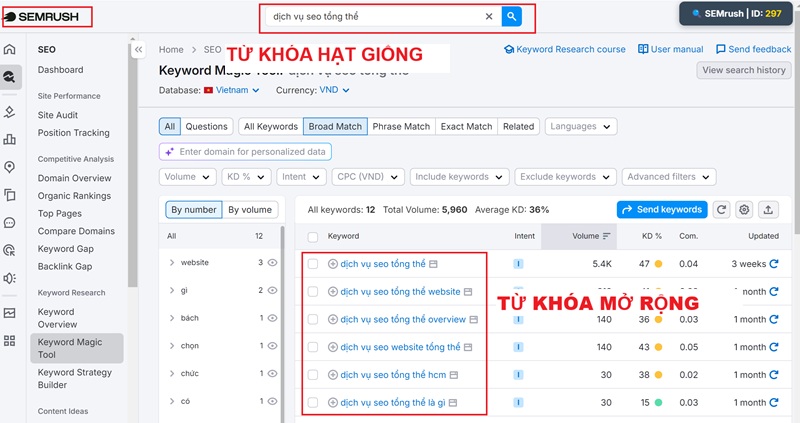Click the Volume column sort icon
This screenshot has height=423, width=800.
[x=607, y=236]
